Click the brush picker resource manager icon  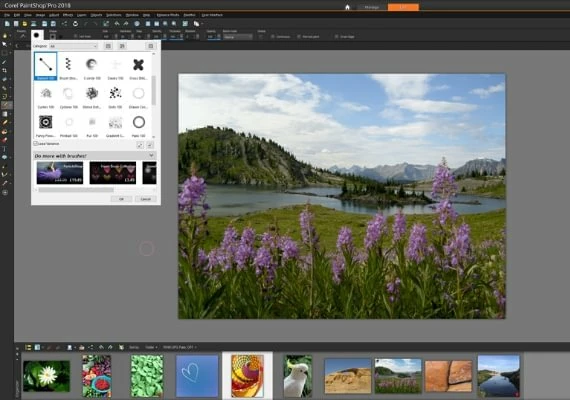point(150,46)
